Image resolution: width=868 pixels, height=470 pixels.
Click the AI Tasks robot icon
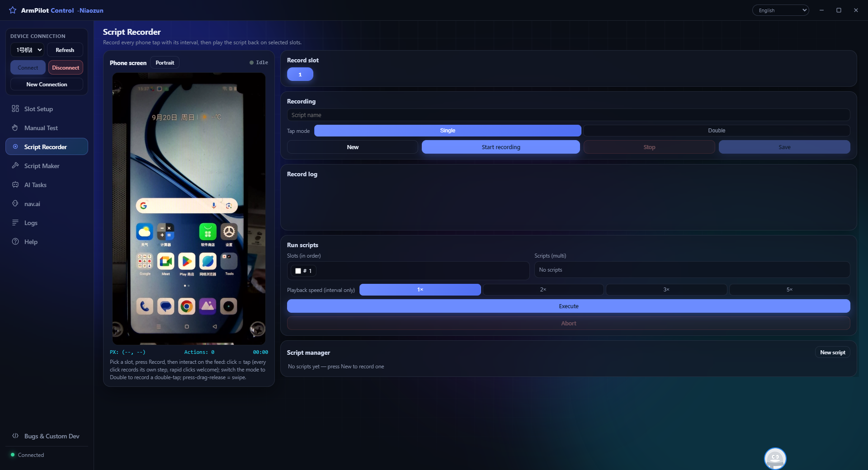[15, 184]
